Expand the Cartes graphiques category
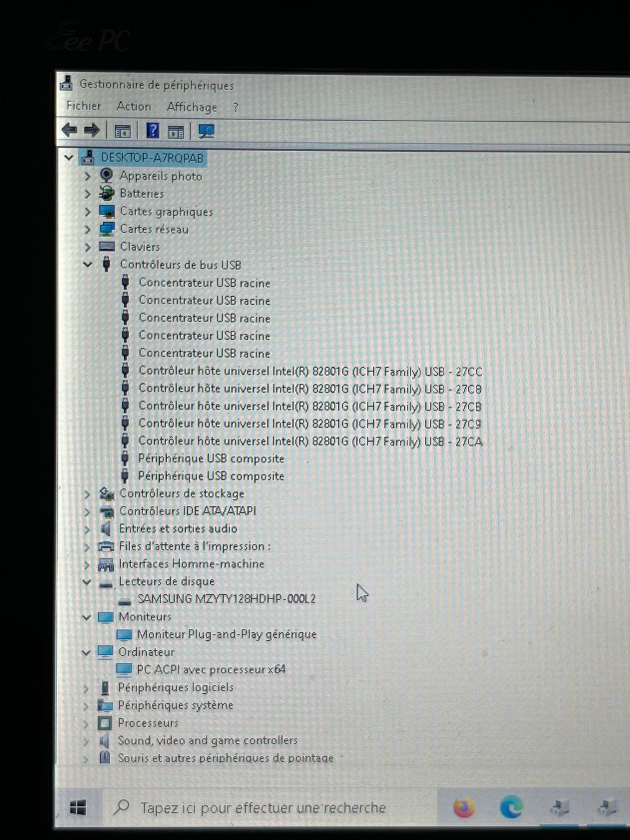 pos(88,212)
